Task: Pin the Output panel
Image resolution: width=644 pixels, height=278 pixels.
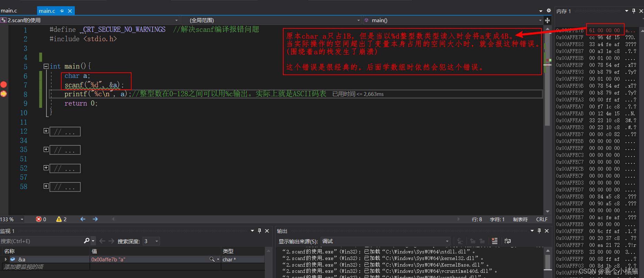Action: point(539,231)
